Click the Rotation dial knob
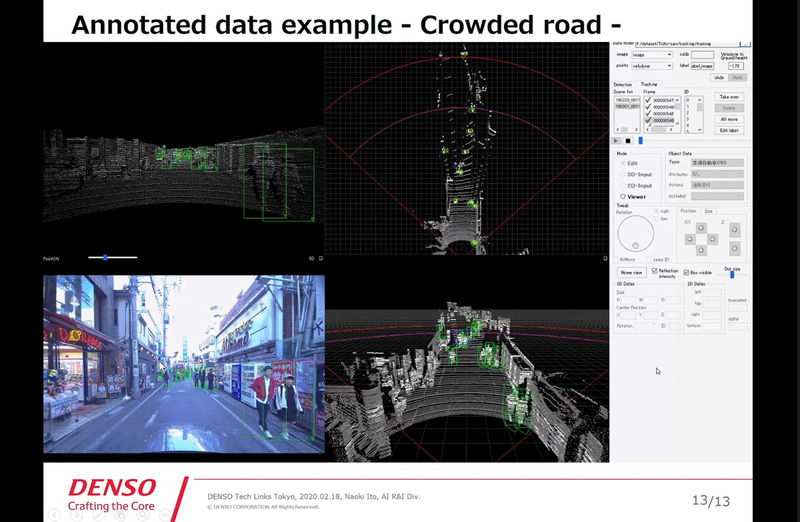This screenshot has height=522, width=800. [x=635, y=245]
